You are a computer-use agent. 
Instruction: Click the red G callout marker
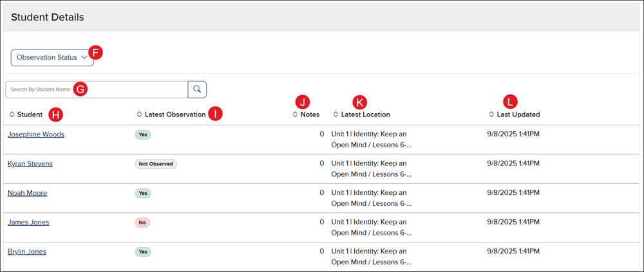[x=80, y=89]
